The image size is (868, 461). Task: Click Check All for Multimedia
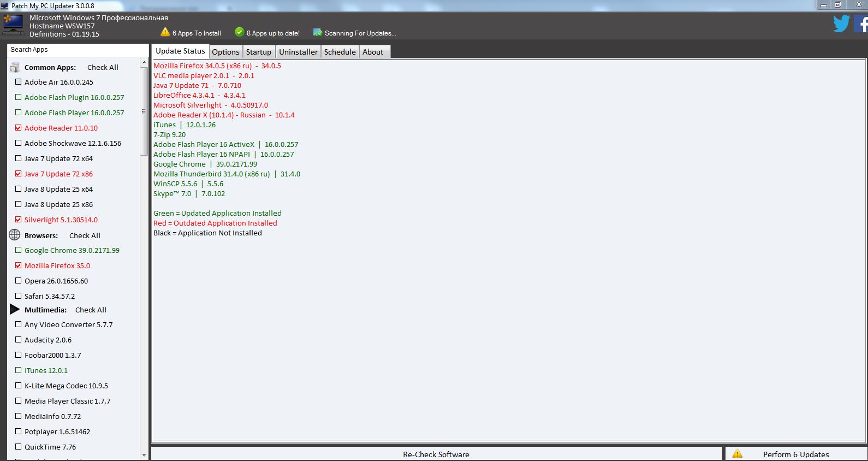tap(91, 310)
